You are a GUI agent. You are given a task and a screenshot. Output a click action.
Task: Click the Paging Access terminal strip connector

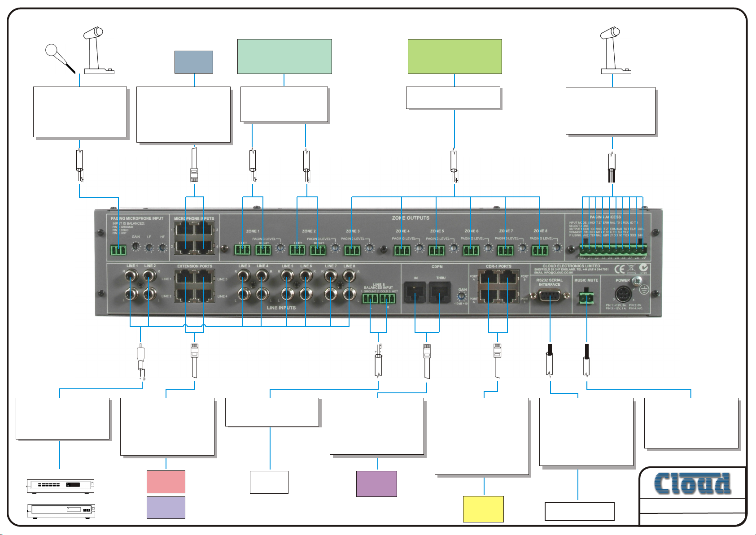[x=613, y=249]
